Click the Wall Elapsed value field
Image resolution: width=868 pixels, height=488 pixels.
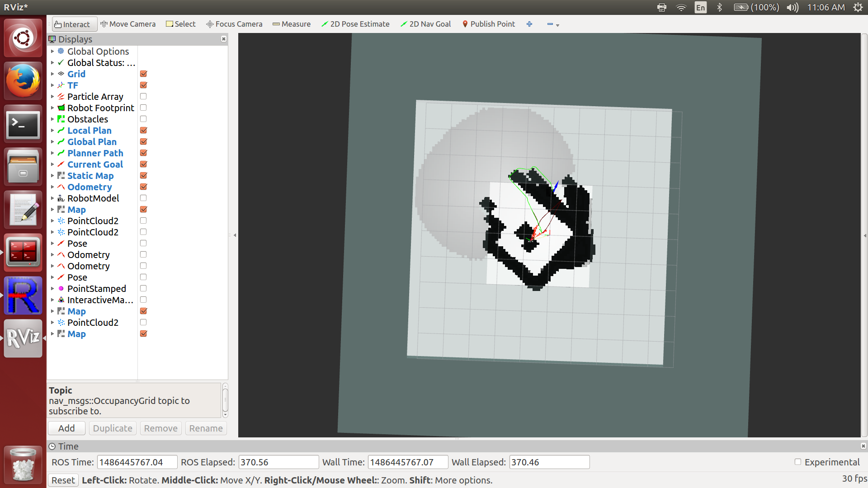(x=549, y=462)
